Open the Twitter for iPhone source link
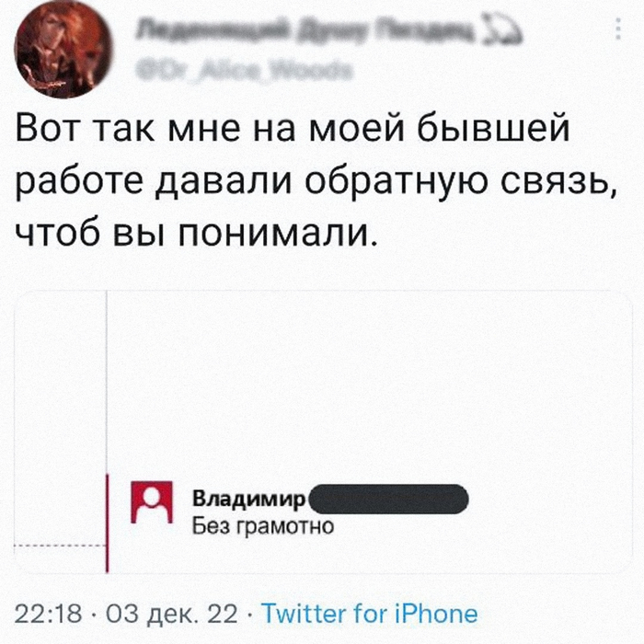644x644 pixels. click(370, 614)
